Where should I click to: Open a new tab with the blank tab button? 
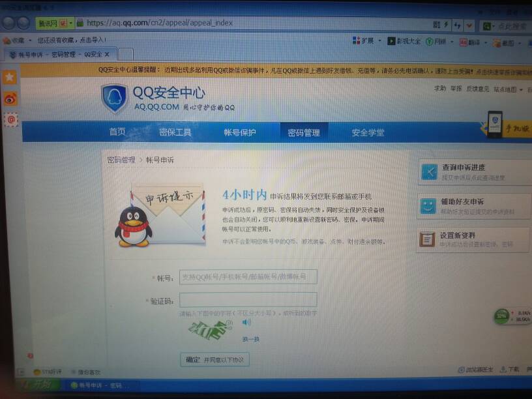(126, 54)
